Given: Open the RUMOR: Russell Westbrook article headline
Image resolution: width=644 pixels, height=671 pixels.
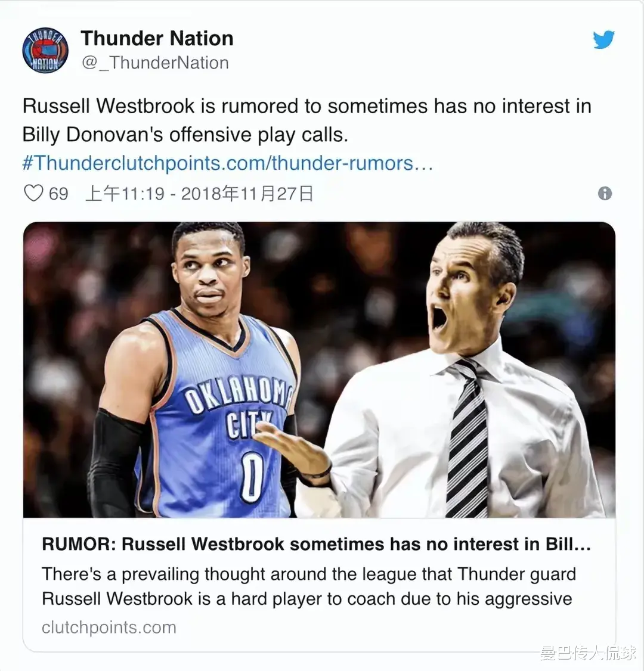Looking at the screenshot, I should pos(317,544).
